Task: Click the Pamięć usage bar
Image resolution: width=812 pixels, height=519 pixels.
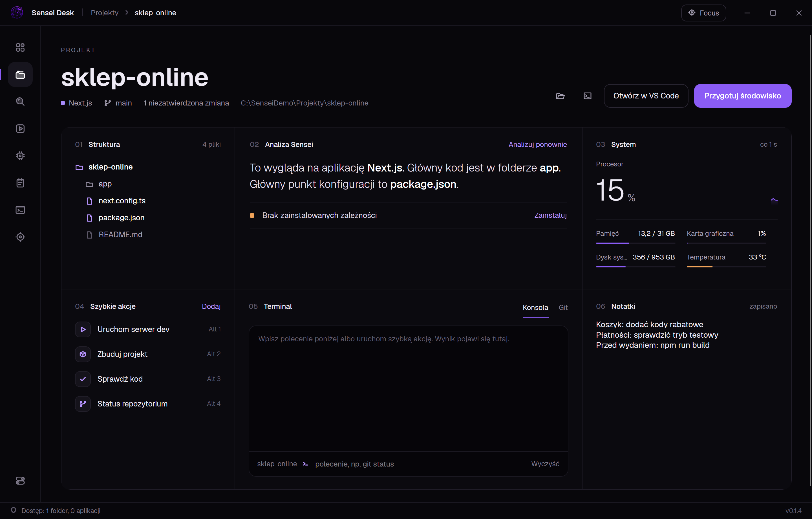Action: (635, 243)
